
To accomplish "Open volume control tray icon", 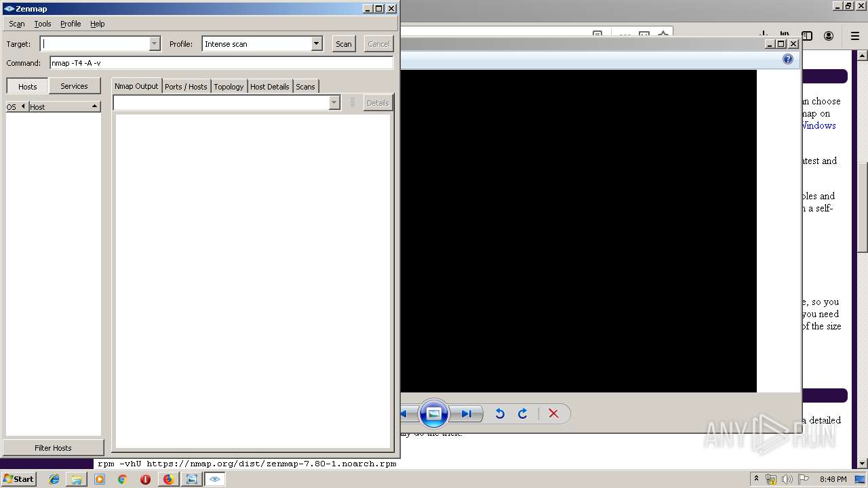I will point(787,479).
